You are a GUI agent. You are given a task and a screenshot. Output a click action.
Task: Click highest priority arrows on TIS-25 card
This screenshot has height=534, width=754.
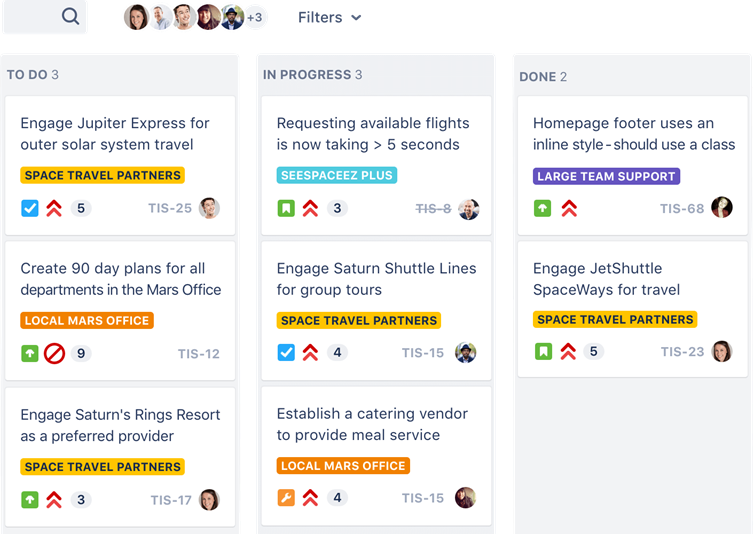pos(54,208)
